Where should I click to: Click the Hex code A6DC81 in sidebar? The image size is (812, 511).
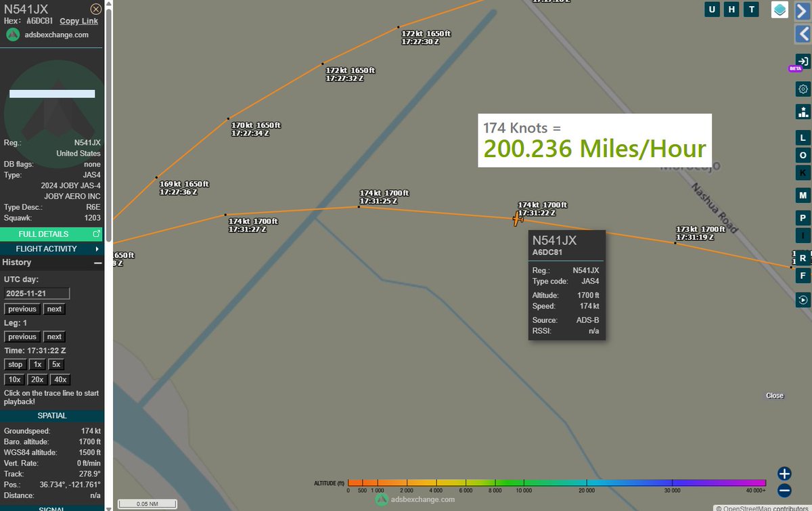coord(40,21)
